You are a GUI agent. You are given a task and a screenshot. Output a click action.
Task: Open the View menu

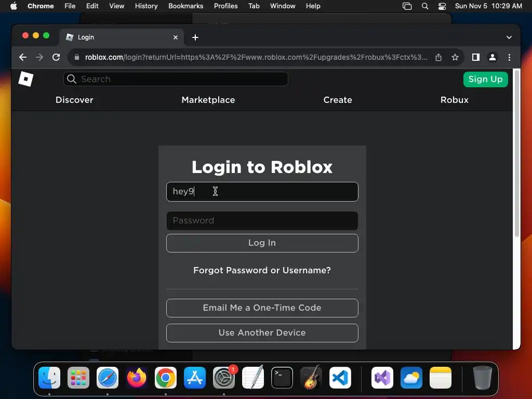[117, 6]
